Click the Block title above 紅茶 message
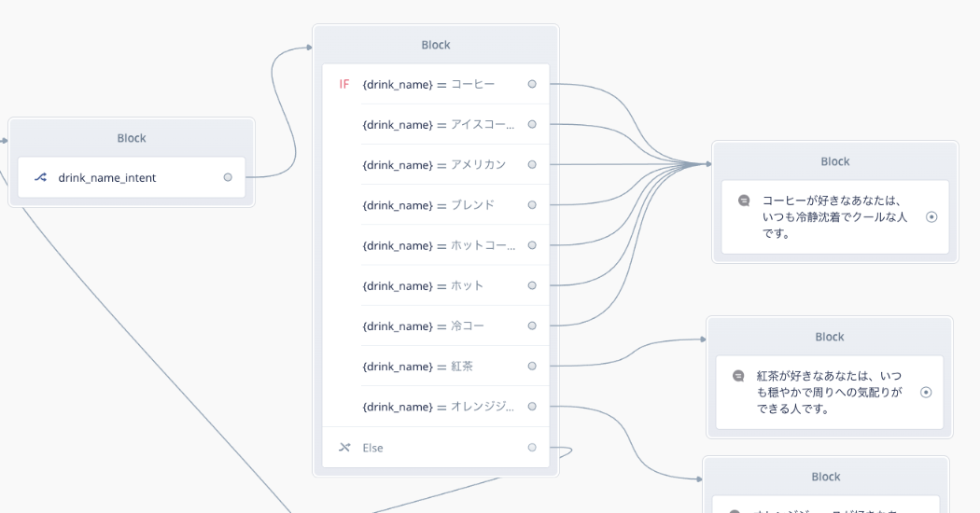Screen dimensions: 980x513 coord(830,337)
